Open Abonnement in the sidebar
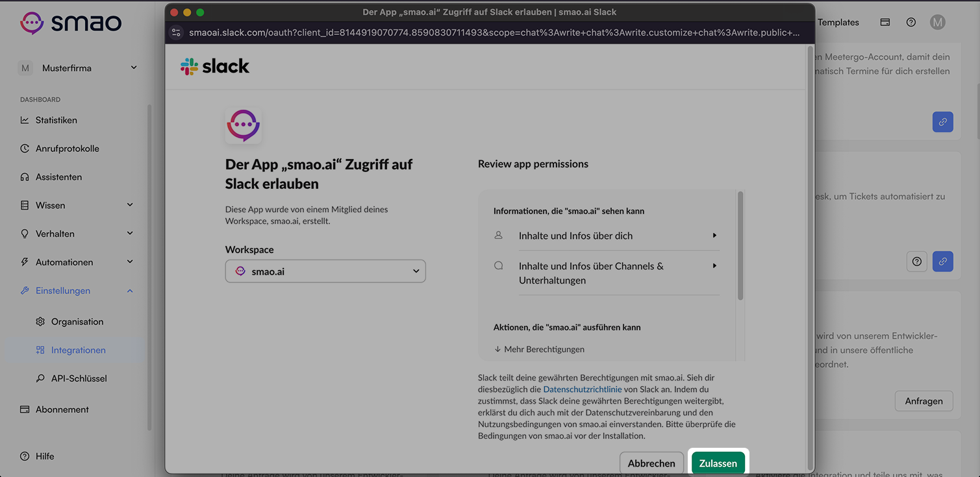The height and width of the screenshot is (477, 980). (x=62, y=410)
